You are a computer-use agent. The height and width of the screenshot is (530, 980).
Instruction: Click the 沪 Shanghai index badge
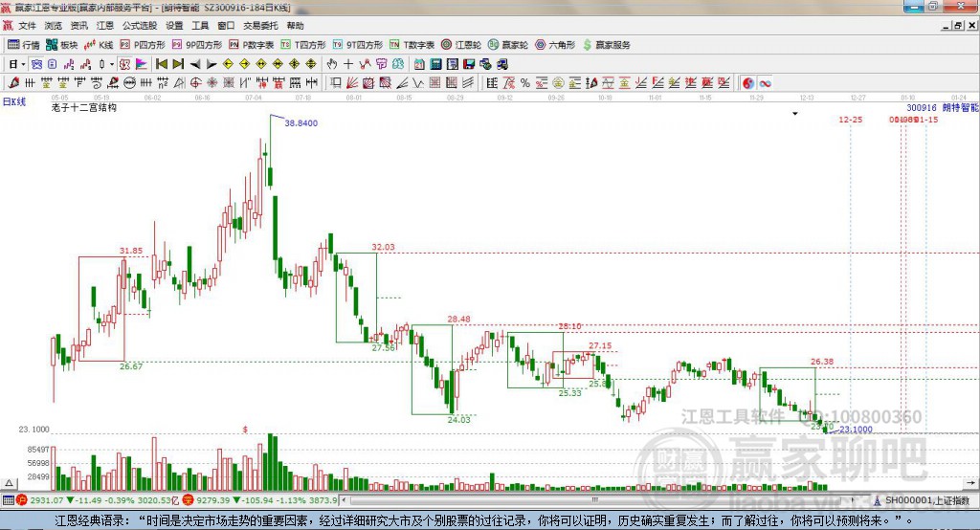(x=22, y=500)
